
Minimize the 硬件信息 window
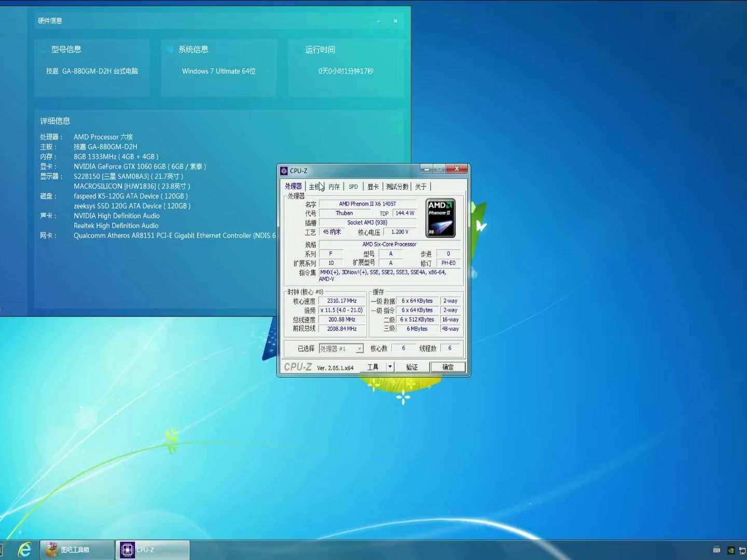[378, 21]
